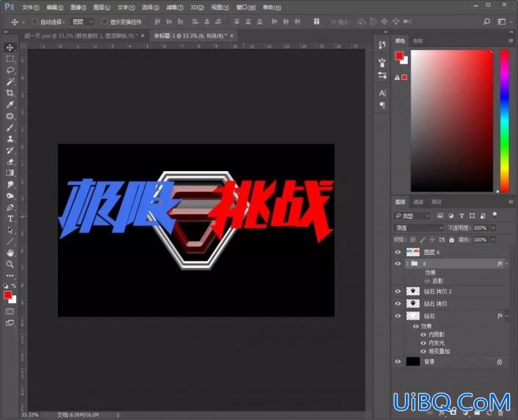Screen dimensions: 518x420
Task: Open the 窗口 menu
Action: 246,7
